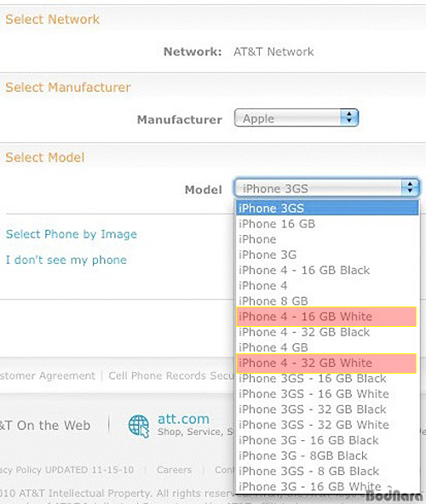Open Select Phone by Image link
This screenshot has height=504, width=426.
click(x=72, y=234)
